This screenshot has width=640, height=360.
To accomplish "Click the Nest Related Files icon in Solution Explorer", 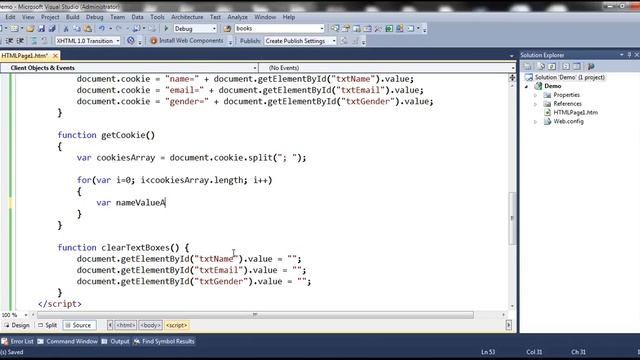I will point(576,66).
